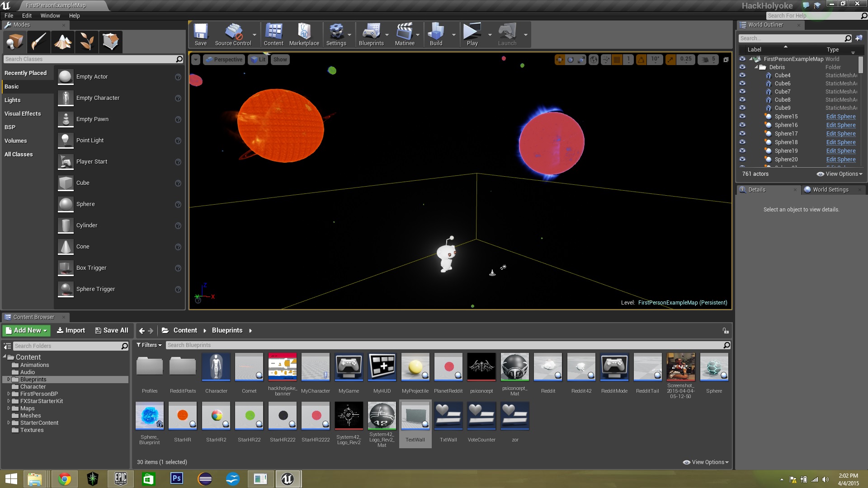The width and height of the screenshot is (868, 488).
Task: Expand the Add New dropdown
Action: [x=26, y=330]
